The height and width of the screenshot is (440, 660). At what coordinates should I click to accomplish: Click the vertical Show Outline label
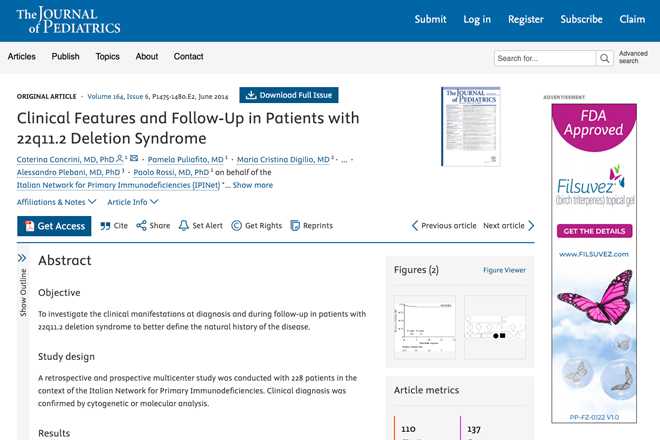pyautogui.click(x=23, y=293)
